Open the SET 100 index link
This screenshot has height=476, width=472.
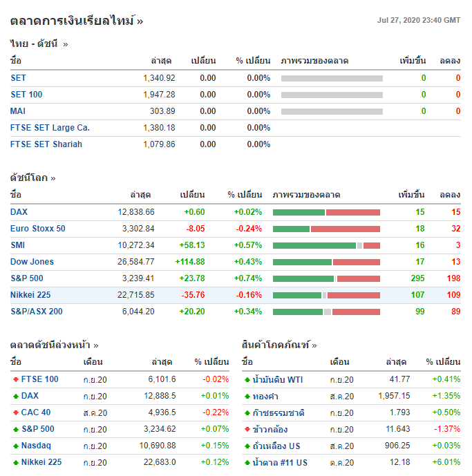(x=26, y=95)
